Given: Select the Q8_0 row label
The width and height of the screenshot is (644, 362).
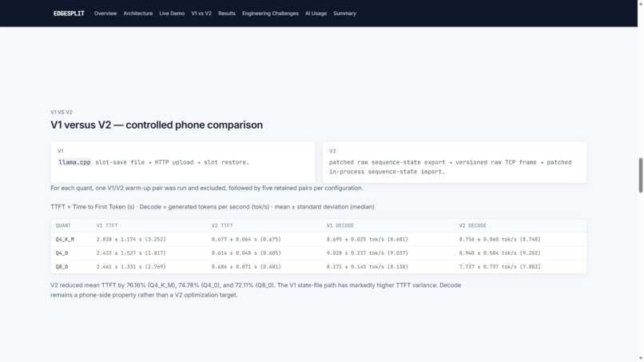Looking at the screenshot, I should point(62,267).
